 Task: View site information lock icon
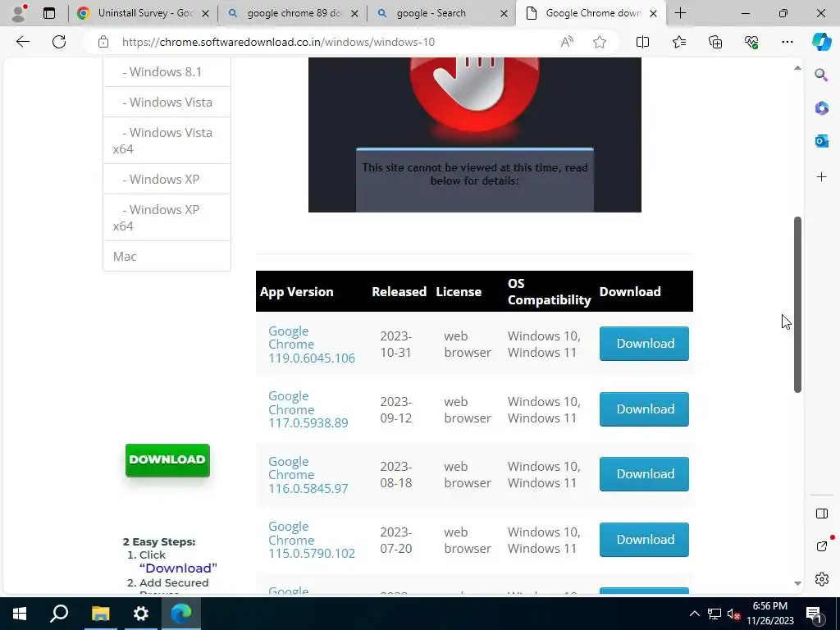(x=103, y=42)
